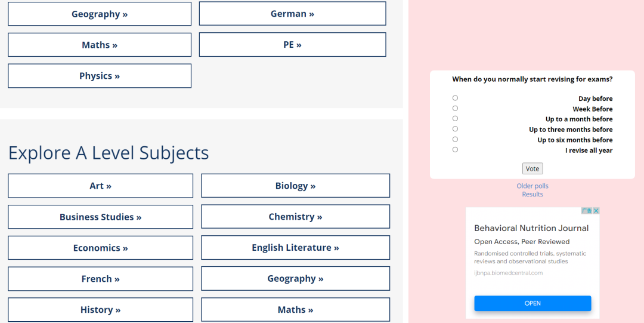
Task: Click the blue OPEN ad button
Action: point(532,303)
